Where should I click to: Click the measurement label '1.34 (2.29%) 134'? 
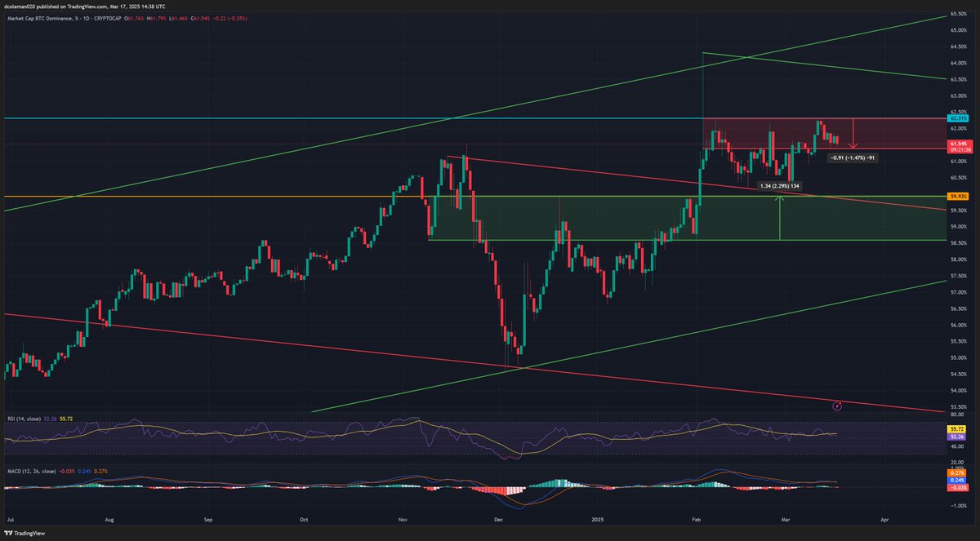pos(780,186)
